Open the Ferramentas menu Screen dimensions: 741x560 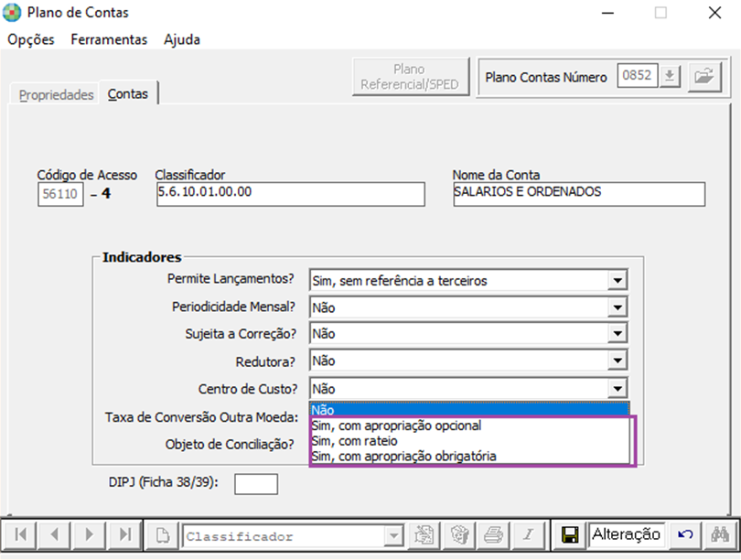(109, 39)
